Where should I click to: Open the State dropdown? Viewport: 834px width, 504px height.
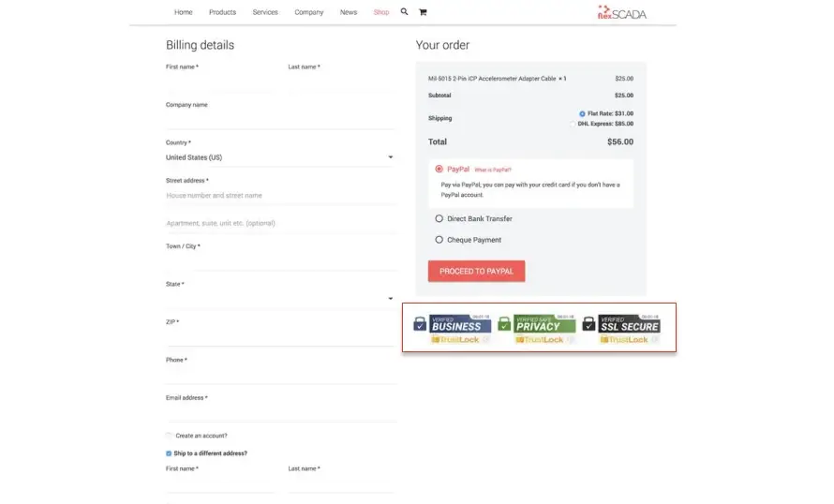[280, 299]
